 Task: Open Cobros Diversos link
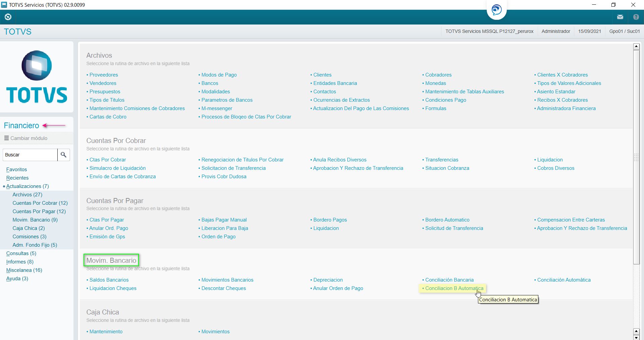(556, 168)
